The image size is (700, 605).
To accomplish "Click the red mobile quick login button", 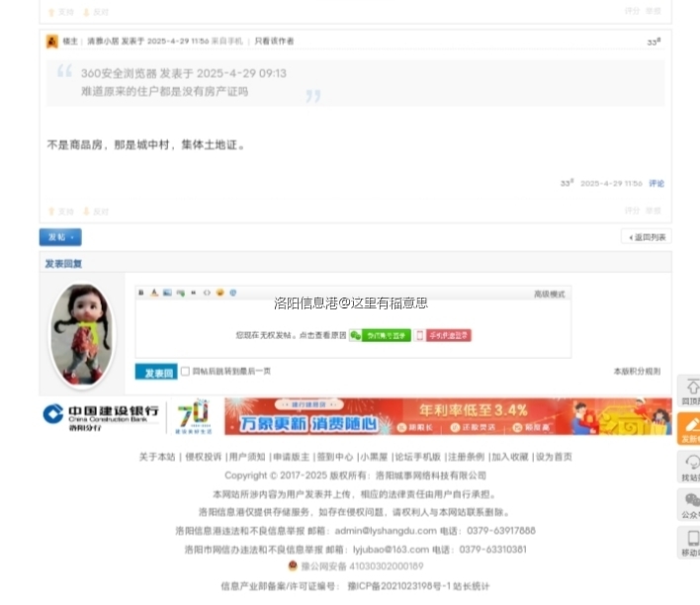I will pos(448,336).
